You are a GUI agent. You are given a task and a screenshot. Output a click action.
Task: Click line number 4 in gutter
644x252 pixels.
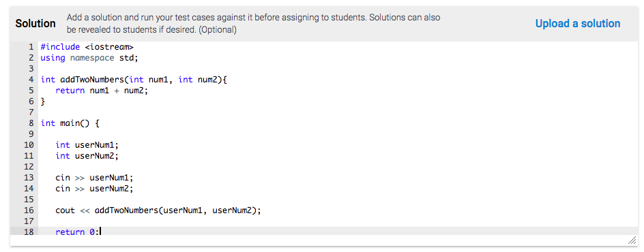31,80
